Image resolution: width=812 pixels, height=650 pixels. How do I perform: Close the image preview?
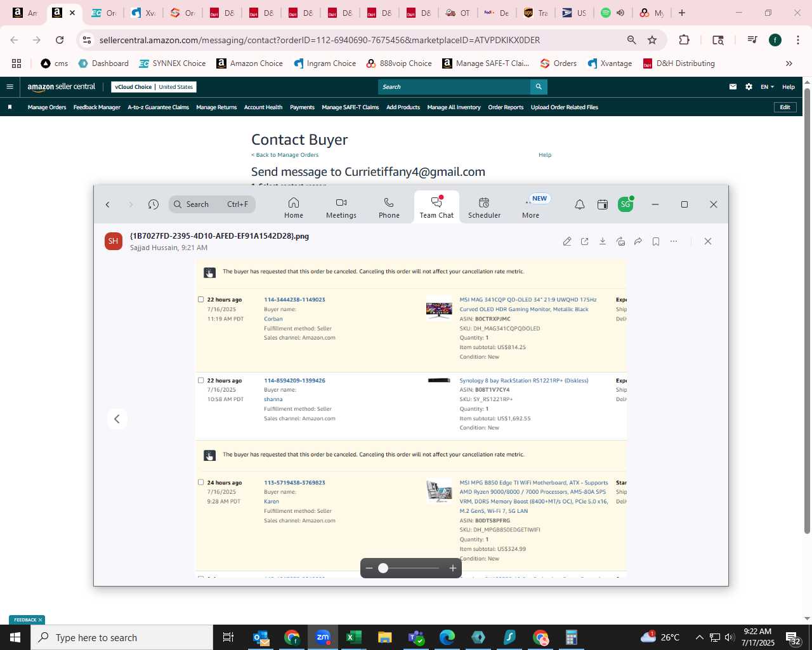tap(708, 241)
